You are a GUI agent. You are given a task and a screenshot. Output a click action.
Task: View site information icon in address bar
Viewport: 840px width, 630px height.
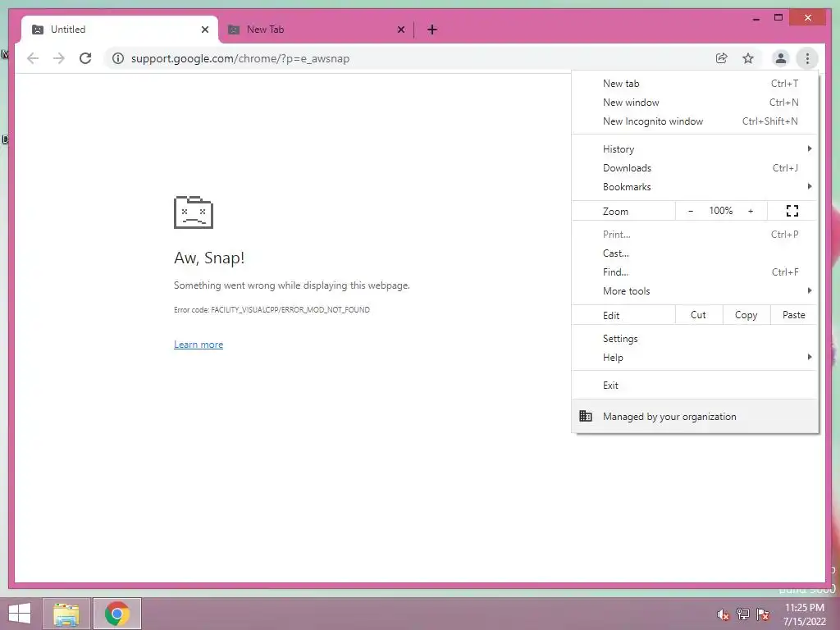[118, 58]
